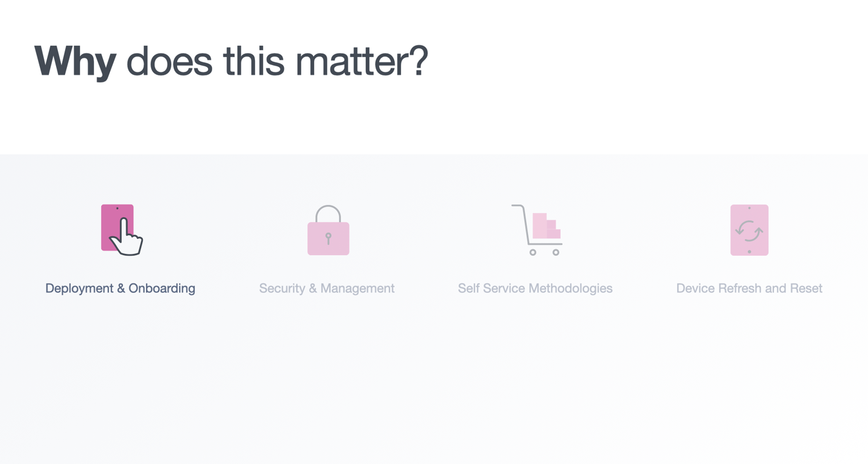Open the Self Service Methodologies label
This screenshot has width=868, height=464.
click(535, 288)
